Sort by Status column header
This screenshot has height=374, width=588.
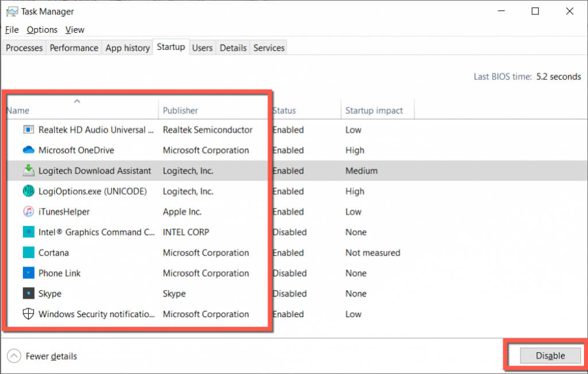point(284,110)
